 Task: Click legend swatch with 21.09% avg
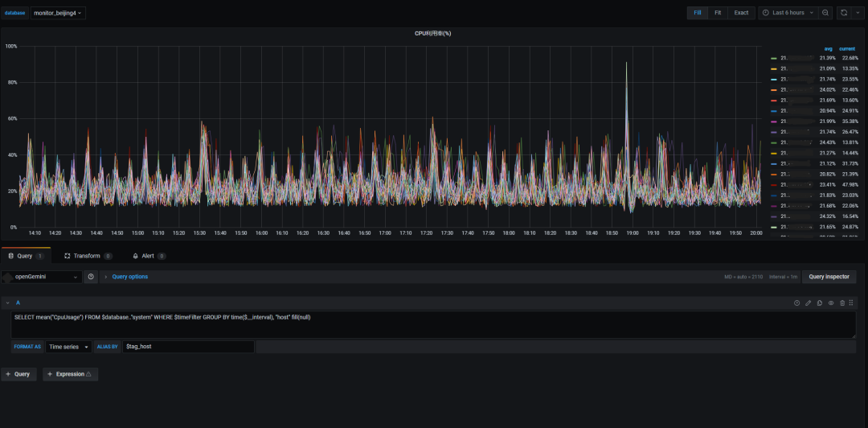click(774, 68)
